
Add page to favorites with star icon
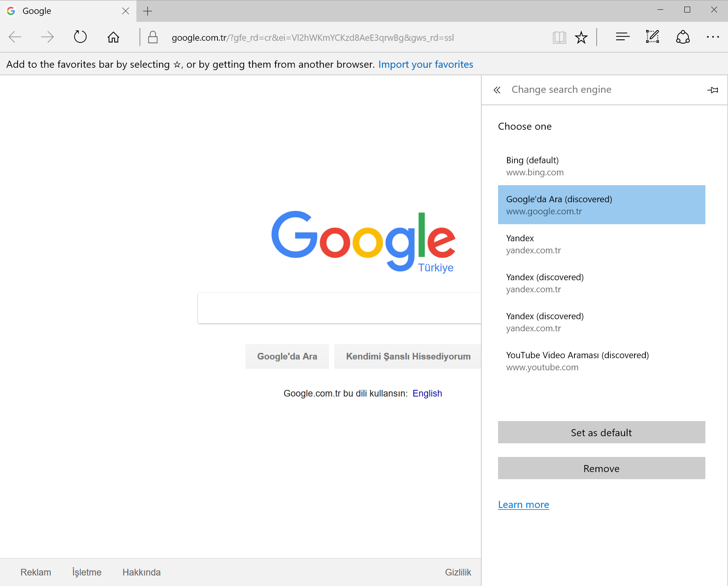click(x=581, y=37)
